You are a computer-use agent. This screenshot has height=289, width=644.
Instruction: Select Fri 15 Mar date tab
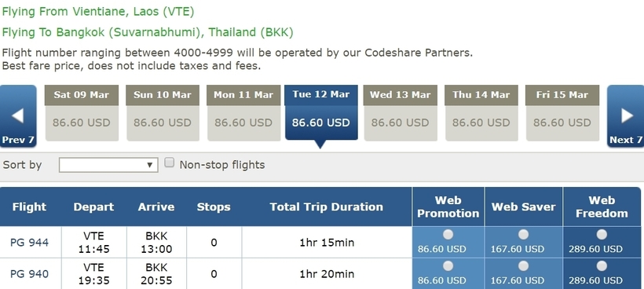562,113
